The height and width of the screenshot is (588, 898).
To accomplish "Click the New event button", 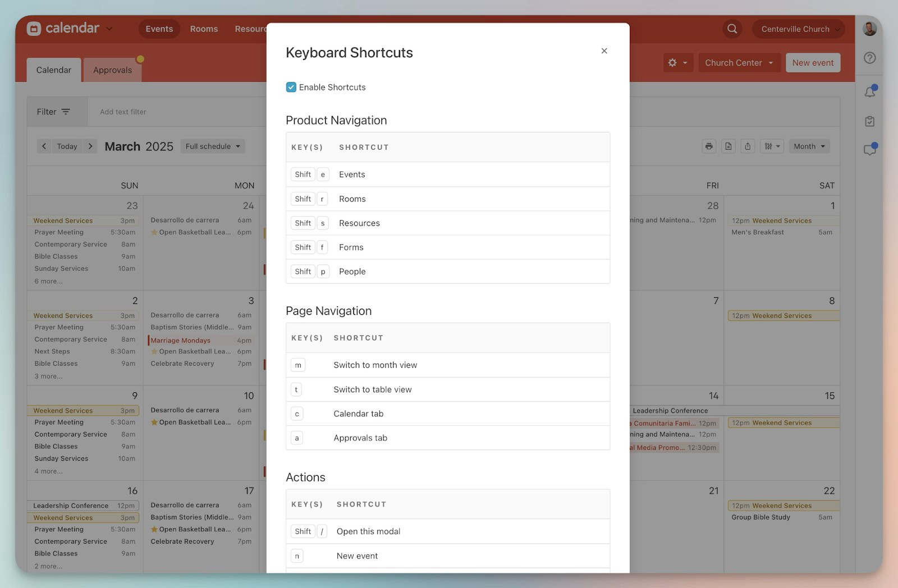I will [x=812, y=63].
